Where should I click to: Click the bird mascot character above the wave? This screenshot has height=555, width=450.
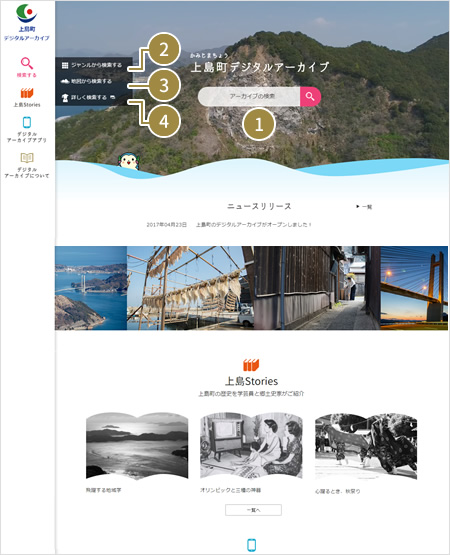[x=128, y=162]
